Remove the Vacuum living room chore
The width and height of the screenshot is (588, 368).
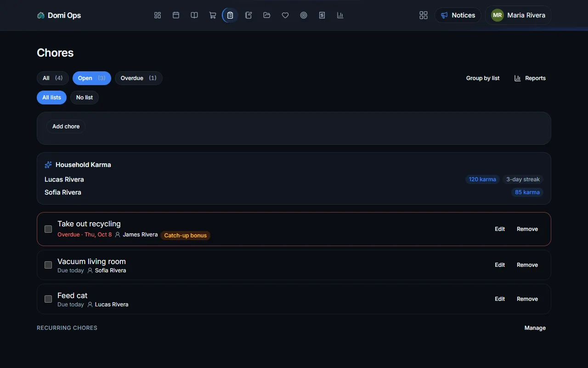[x=527, y=265]
